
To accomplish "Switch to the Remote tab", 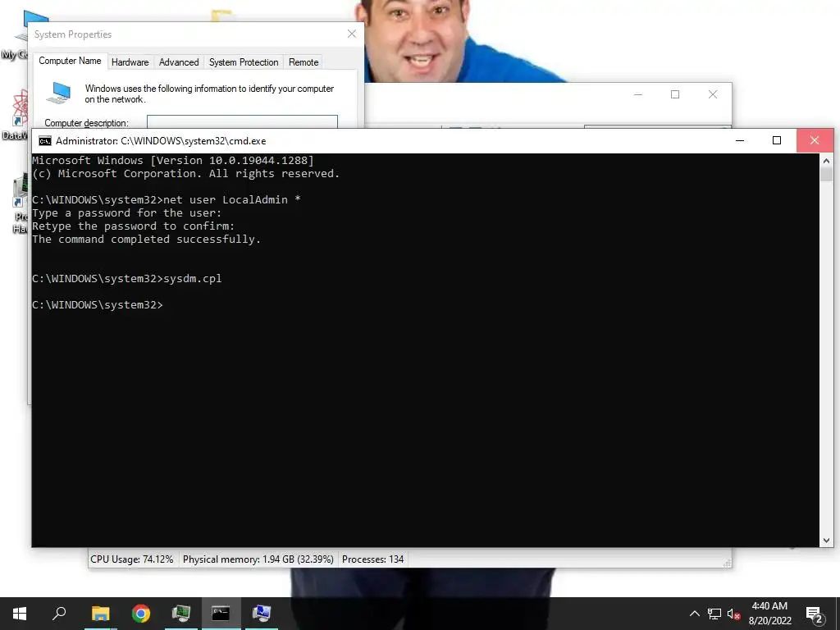I will [304, 62].
